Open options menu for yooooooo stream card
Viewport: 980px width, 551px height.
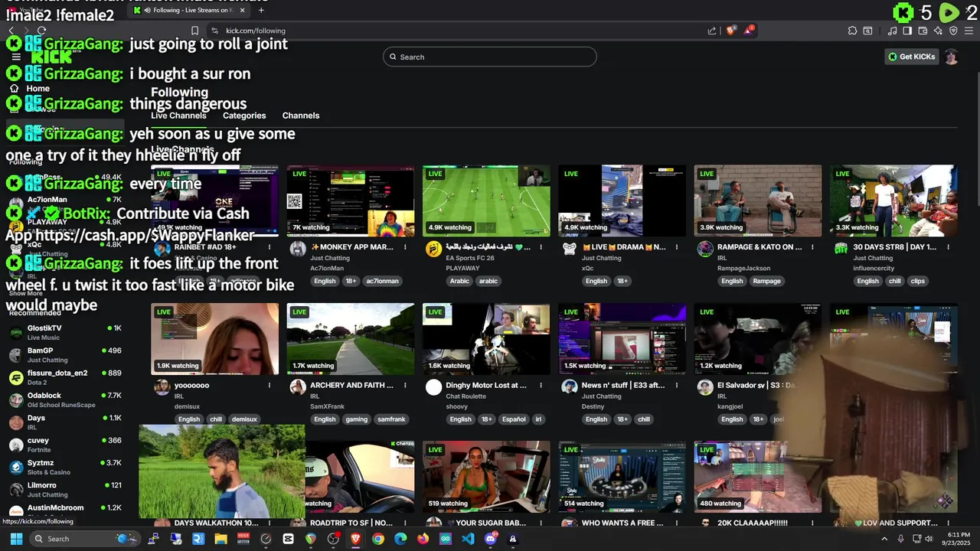coord(269,386)
